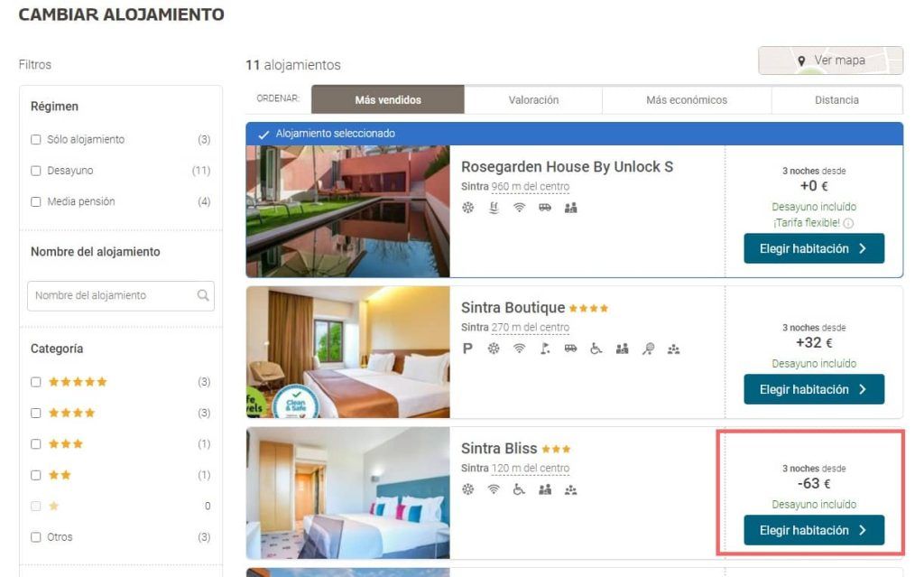
Task: Focus the Nombre del alojamiento input field
Action: pos(121,295)
